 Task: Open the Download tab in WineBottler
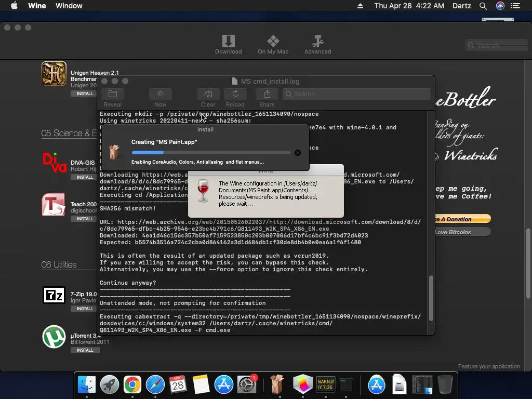coord(229,45)
